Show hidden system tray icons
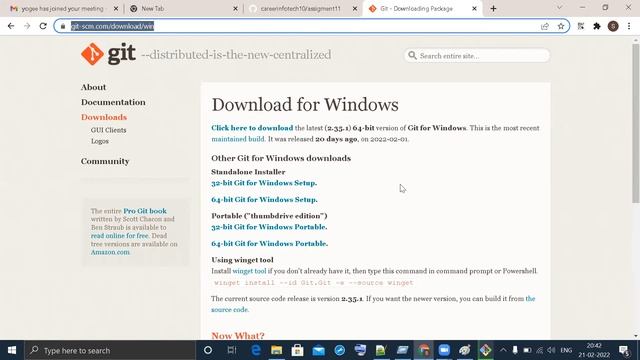 pos(503,350)
